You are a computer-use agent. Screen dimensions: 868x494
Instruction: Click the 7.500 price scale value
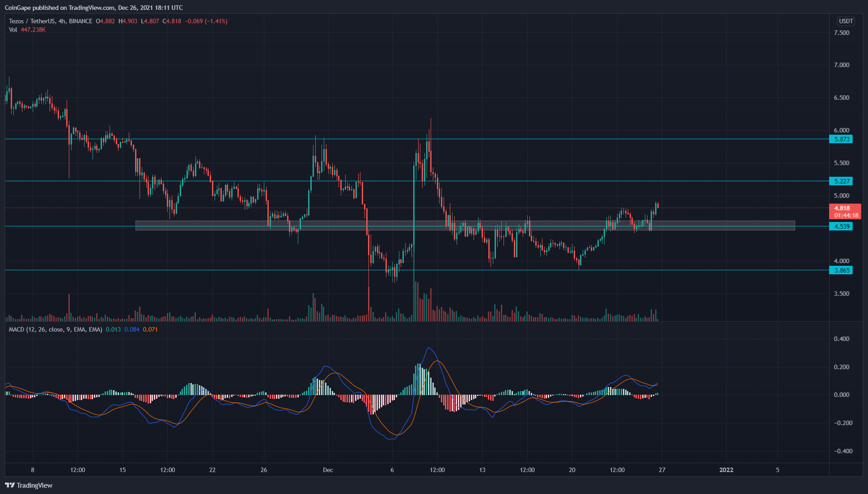point(841,33)
